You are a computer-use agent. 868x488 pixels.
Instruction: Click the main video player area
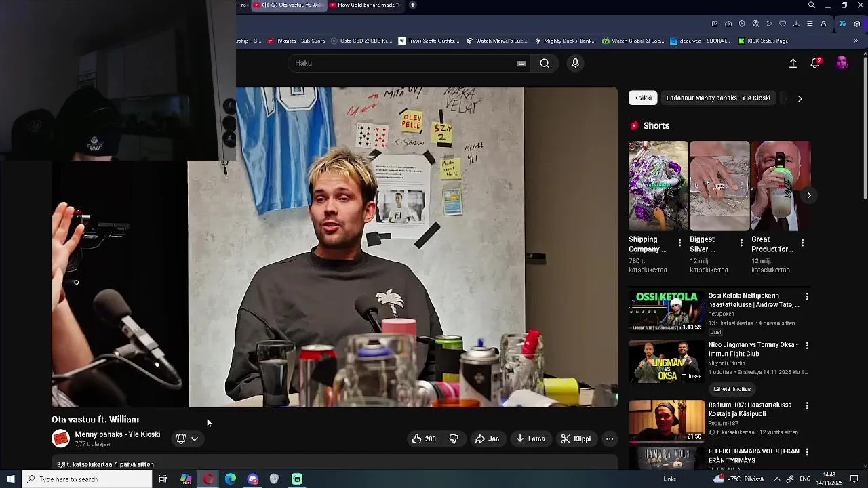click(x=335, y=247)
